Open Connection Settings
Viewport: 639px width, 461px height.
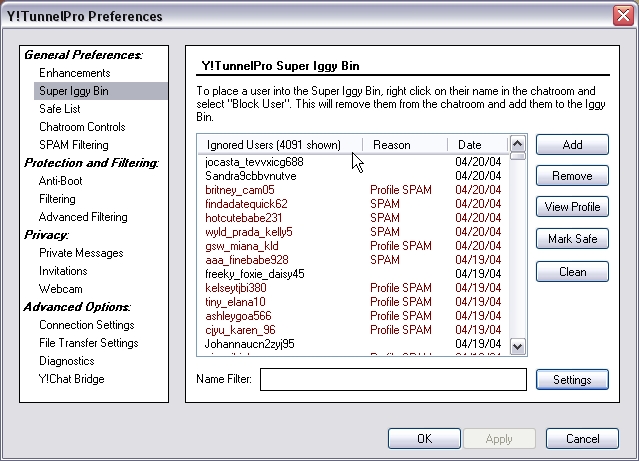pos(87,325)
